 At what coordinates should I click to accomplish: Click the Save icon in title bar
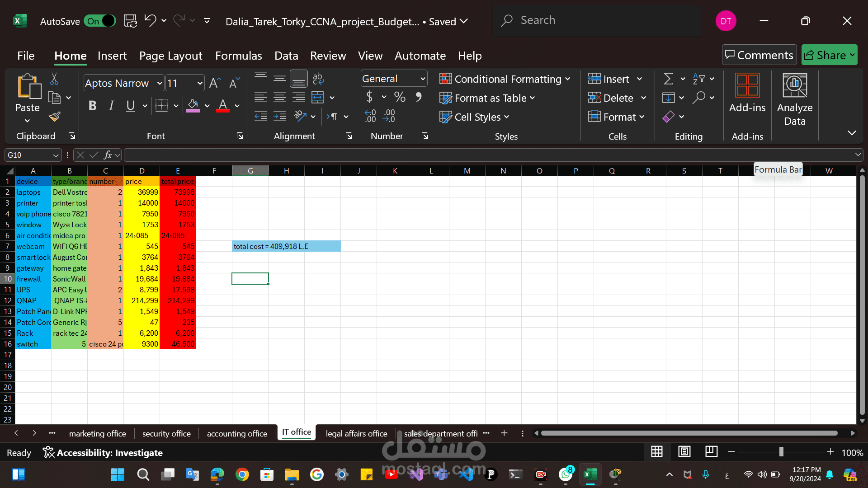coord(130,21)
